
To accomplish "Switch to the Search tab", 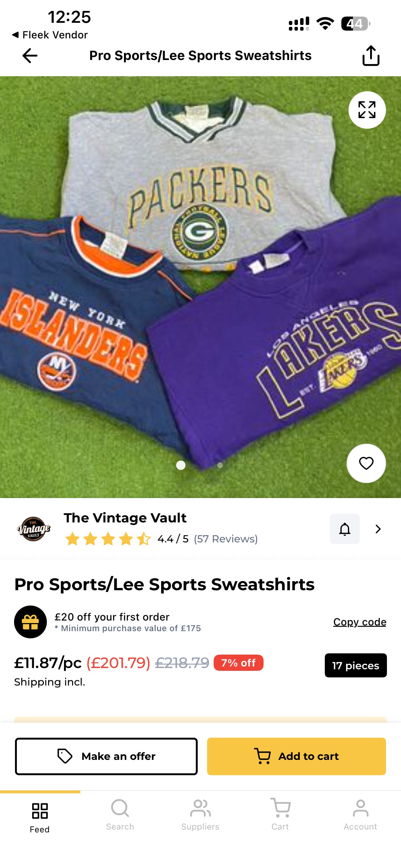I will coord(120,816).
